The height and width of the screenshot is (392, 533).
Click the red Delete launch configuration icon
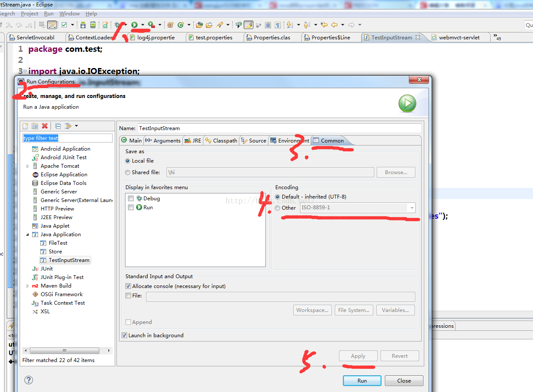45,126
